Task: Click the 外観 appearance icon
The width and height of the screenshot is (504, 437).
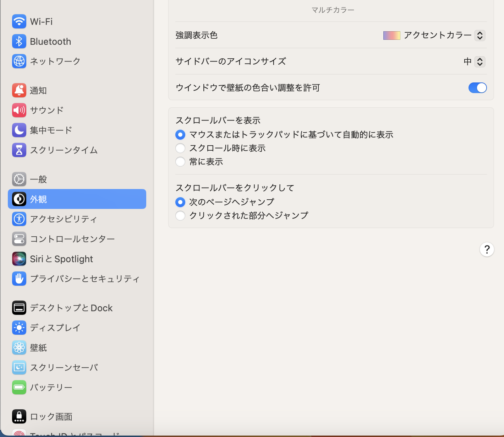Action: coord(19,199)
